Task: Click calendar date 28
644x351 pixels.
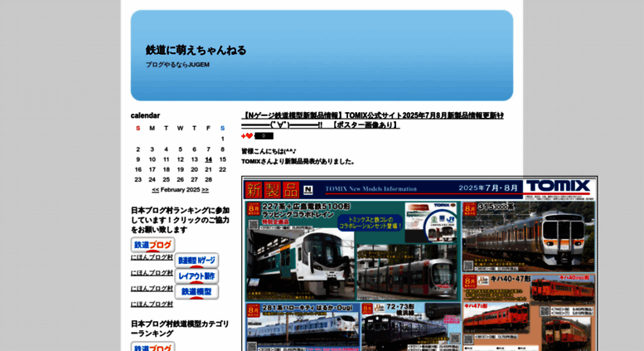Action: pos(208,179)
